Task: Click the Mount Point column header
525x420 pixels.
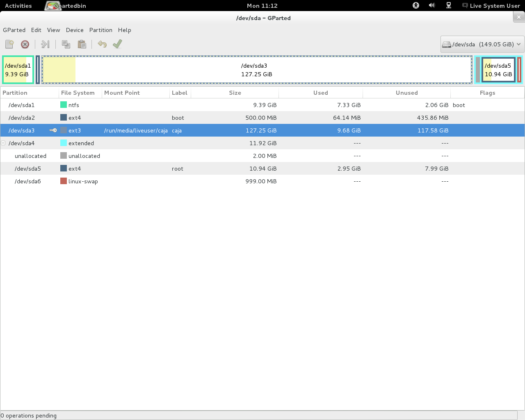Action: 136,93
